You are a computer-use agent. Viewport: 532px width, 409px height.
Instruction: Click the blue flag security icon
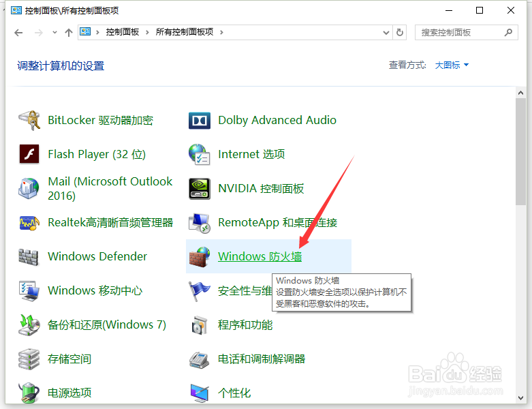pos(199,291)
